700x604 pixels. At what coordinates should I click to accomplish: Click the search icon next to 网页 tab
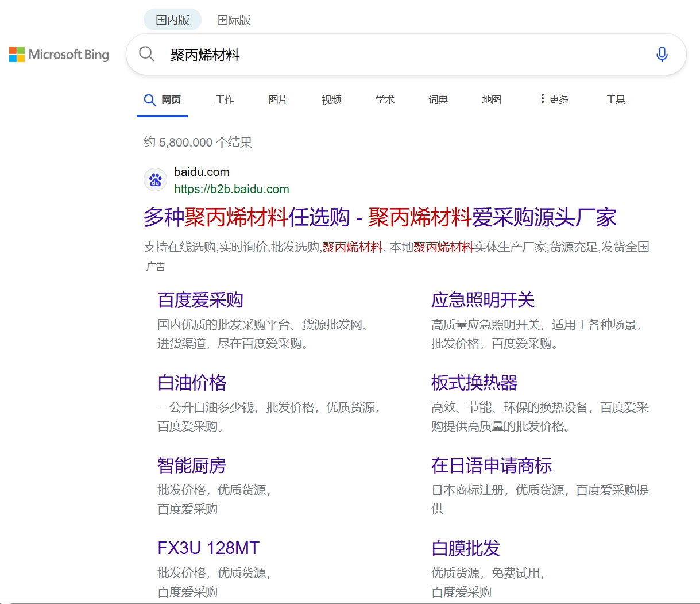click(x=149, y=99)
